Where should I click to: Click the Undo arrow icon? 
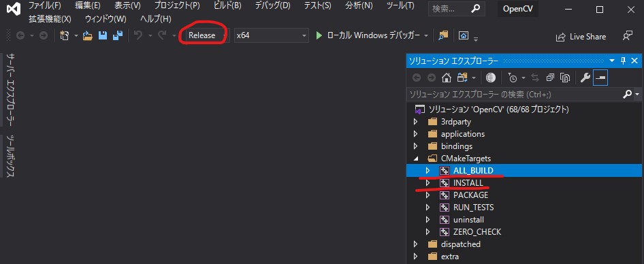pyautogui.click(x=138, y=35)
